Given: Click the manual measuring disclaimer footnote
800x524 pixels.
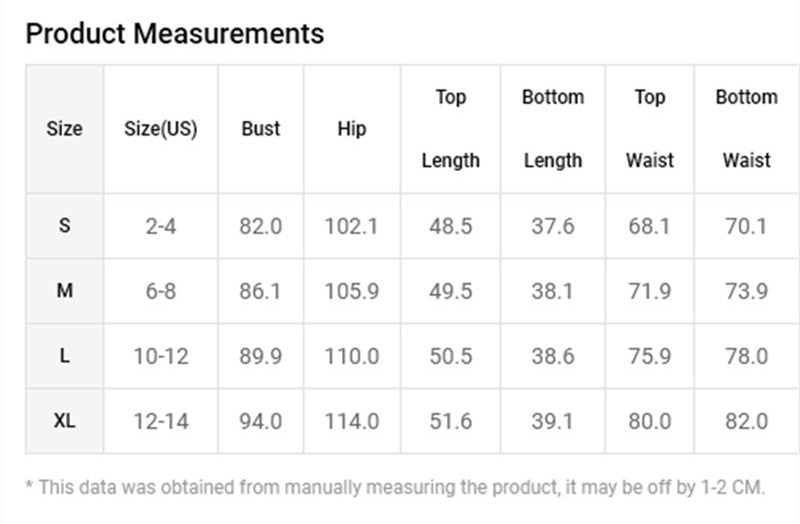Looking at the screenshot, I should [395, 487].
